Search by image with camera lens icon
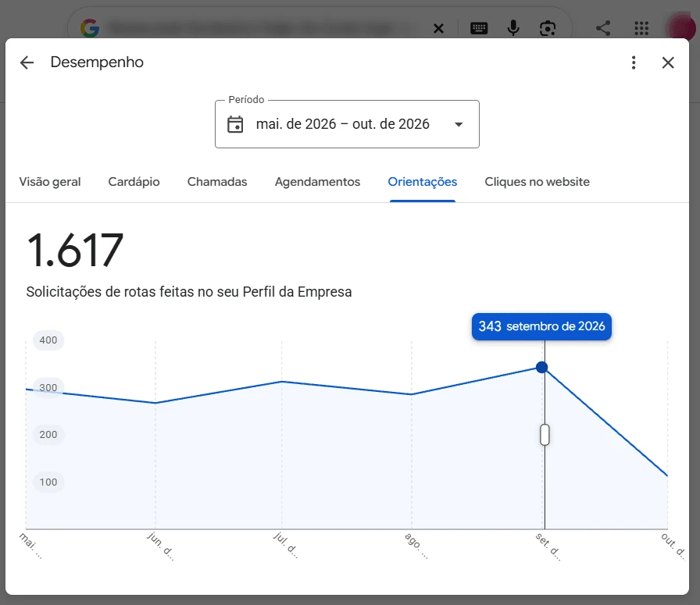 click(548, 29)
